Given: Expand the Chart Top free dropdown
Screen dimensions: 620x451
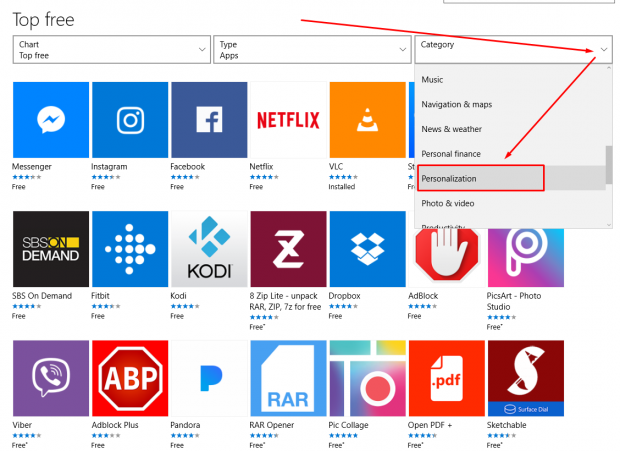Looking at the screenshot, I should [111, 50].
